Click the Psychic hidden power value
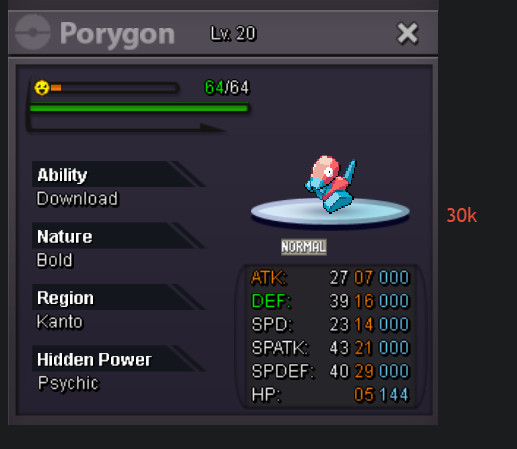The width and height of the screenshot is (517, 449). click(68, 383)
